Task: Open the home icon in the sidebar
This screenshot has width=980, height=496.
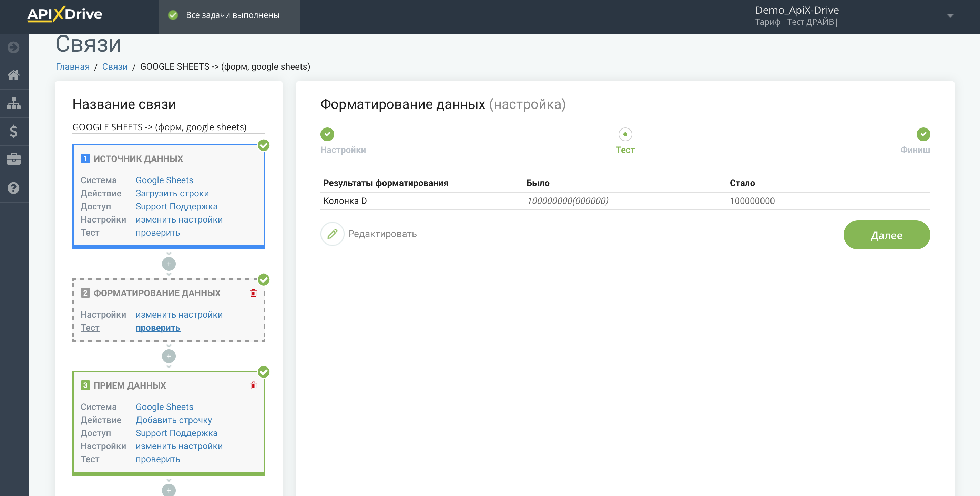Action: (14, 75)
